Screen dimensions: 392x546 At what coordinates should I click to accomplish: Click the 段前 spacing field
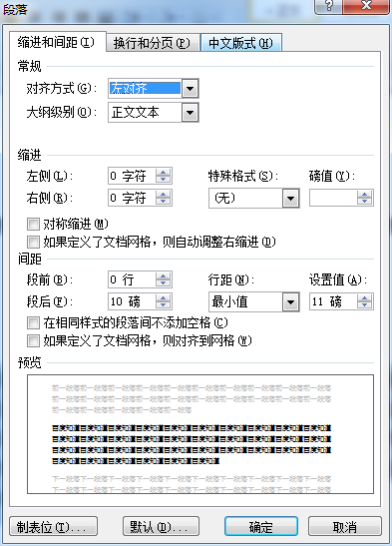132,279
